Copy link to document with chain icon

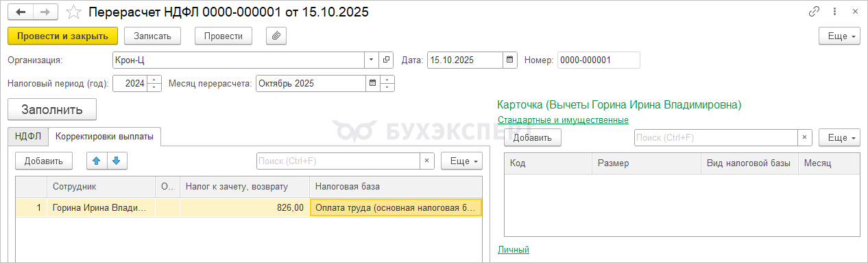tap(815, 12)
